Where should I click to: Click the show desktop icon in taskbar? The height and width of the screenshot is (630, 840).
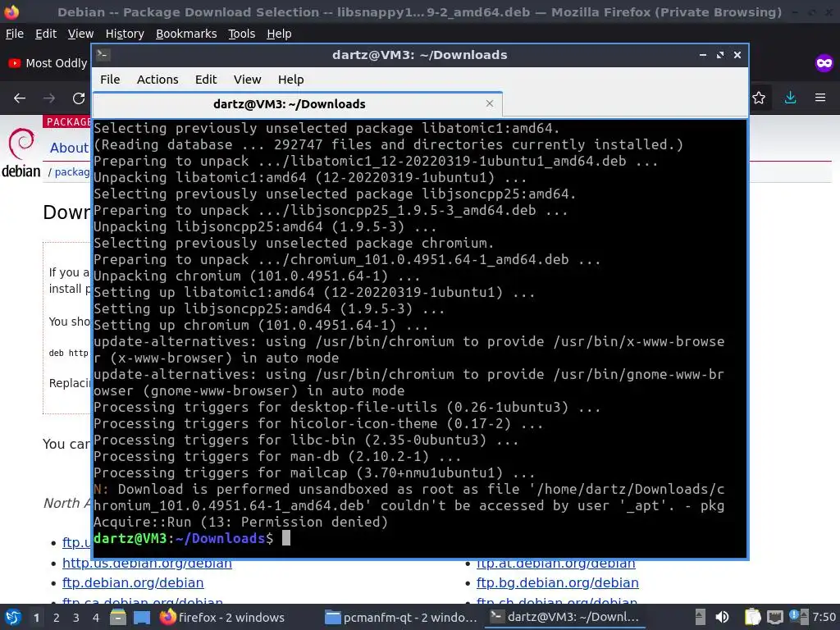click(142, 617)
